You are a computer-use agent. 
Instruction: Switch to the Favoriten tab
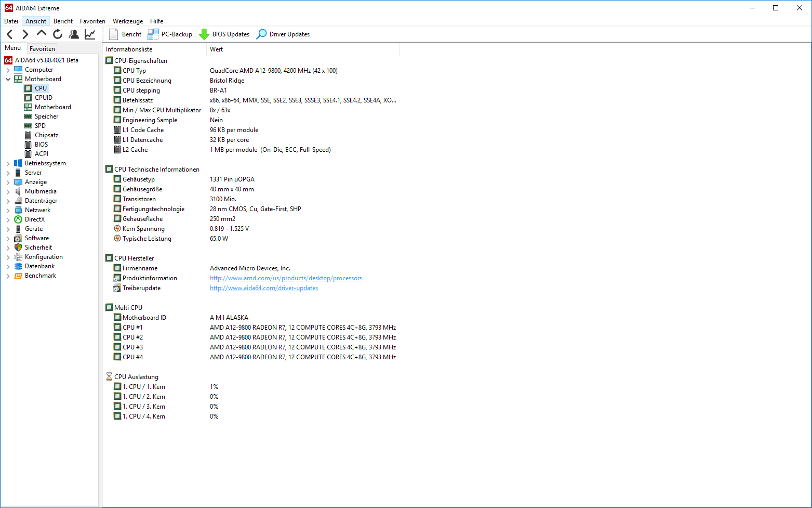click(42, 49)
